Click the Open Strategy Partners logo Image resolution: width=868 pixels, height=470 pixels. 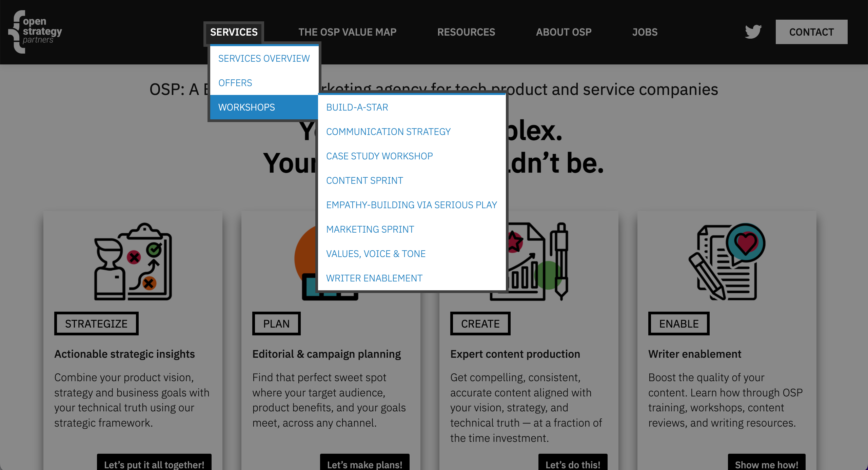point(35,32)
